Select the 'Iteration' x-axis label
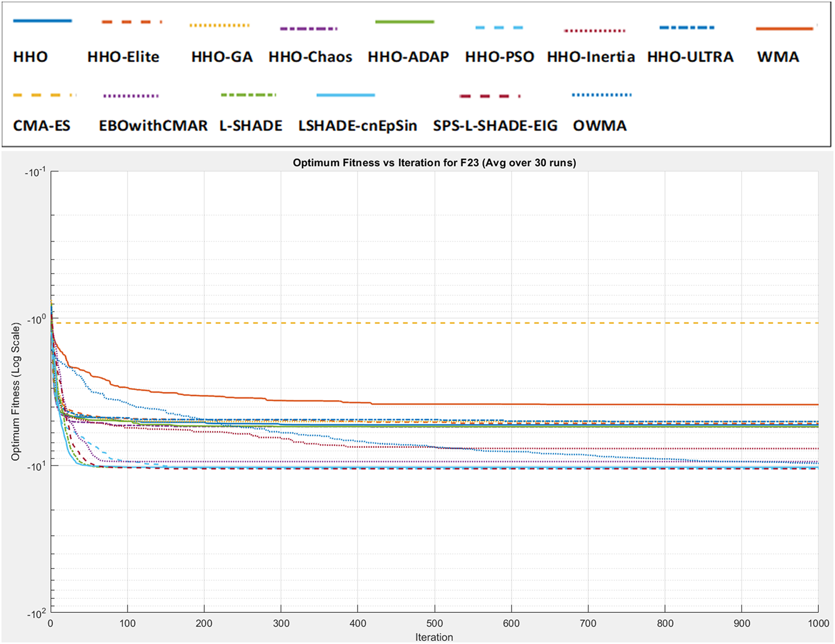The height and width of the screenshot is (644, 835). click(434, 637)
